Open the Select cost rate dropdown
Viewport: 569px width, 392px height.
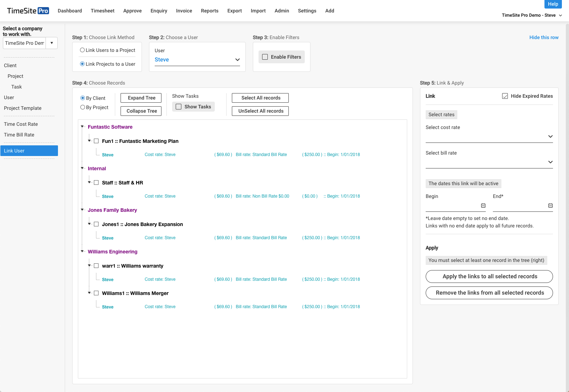[489, 136]
